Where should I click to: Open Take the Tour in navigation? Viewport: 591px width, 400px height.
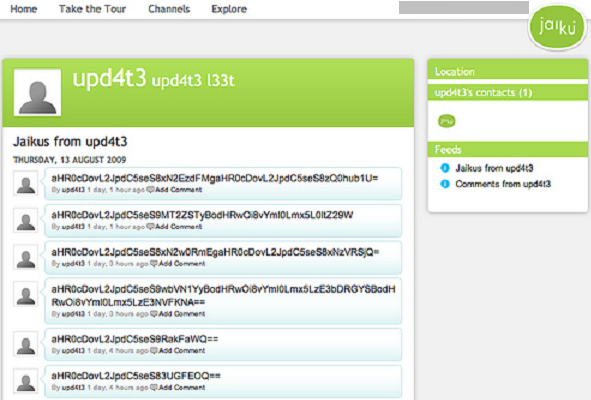tap(92, 9)
